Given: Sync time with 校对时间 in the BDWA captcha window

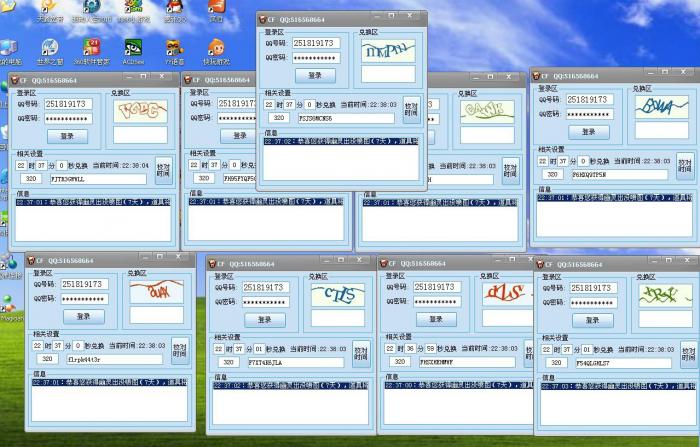Looking at the screenshot, I should [685, 166].
